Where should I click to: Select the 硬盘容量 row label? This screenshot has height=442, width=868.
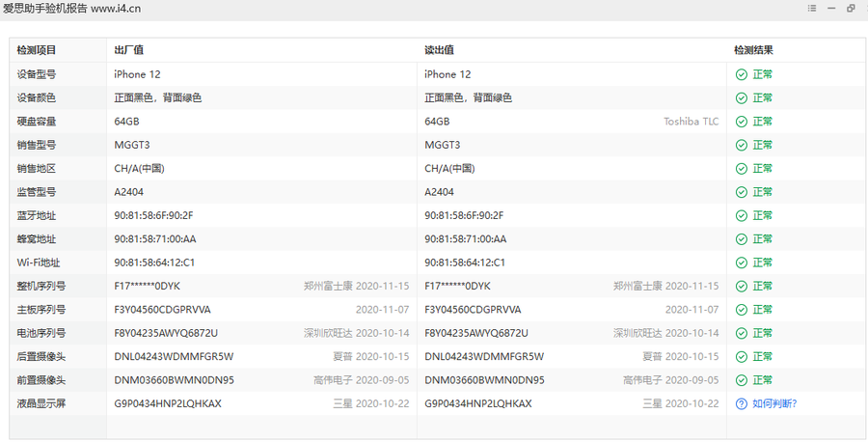(x=36, y=122)
